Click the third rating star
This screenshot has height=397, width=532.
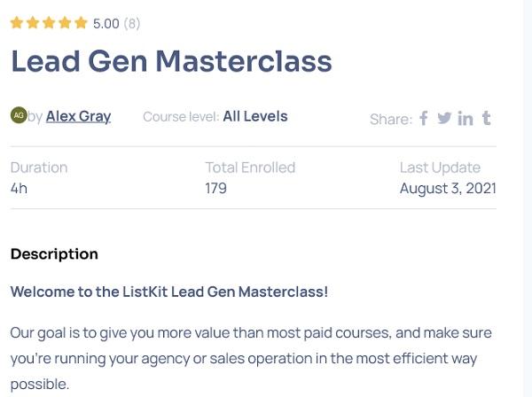pos(49,24)
